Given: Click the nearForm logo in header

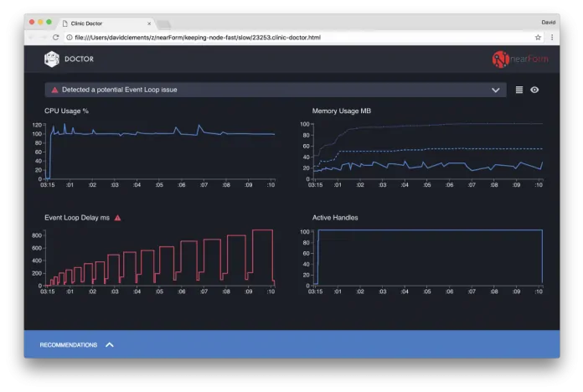Looking at the screenshot, I should (520, 59).
